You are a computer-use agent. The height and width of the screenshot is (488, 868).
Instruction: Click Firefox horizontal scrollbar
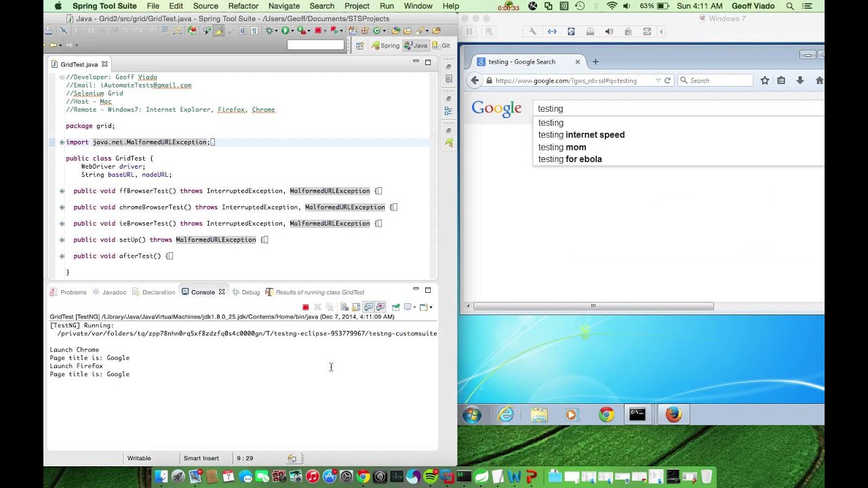(x=593, y=306)
